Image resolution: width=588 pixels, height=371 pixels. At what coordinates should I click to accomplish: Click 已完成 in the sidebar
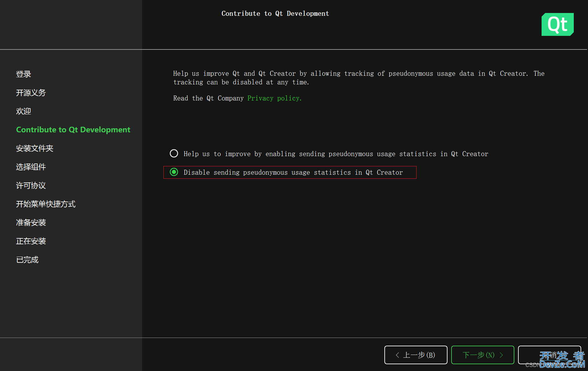click(27, 260)
